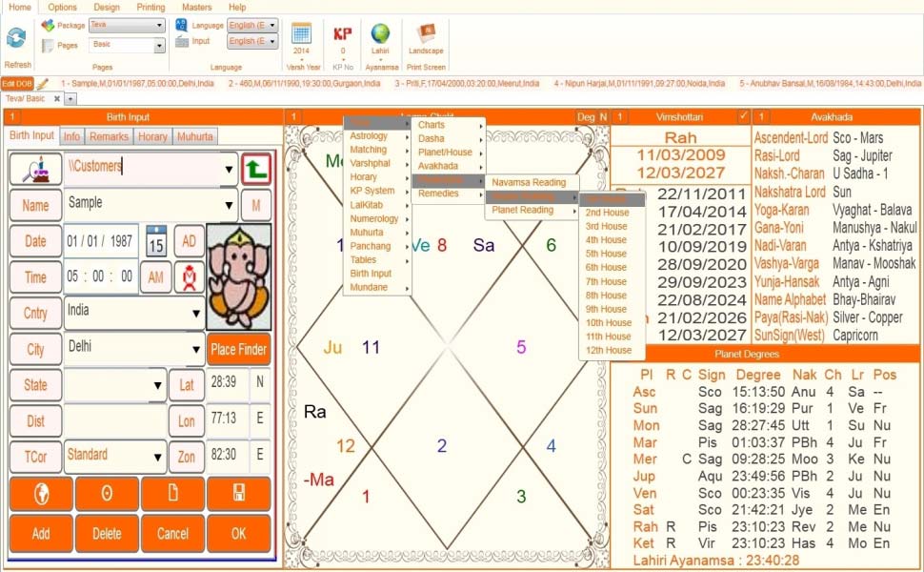Toggle latitude N direction
Image resolution: width=924 pixels, height=572 pixels.
(x=260, y=382)
